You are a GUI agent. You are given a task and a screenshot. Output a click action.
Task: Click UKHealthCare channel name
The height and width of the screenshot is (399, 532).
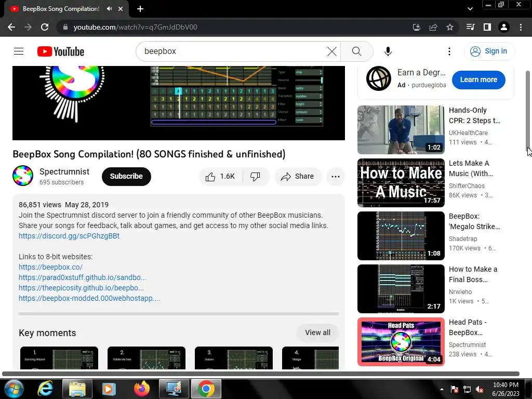(x=468, y=133)
